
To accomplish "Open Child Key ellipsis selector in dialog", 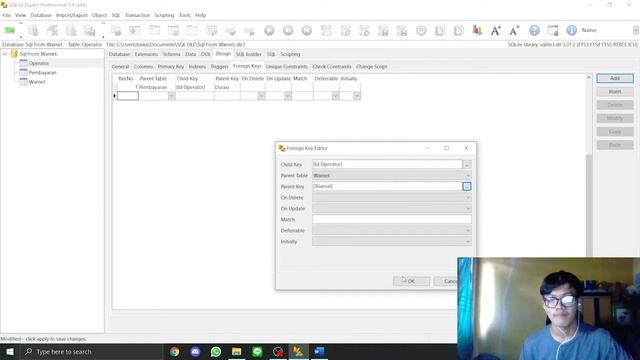I will [x=467, y=164].
